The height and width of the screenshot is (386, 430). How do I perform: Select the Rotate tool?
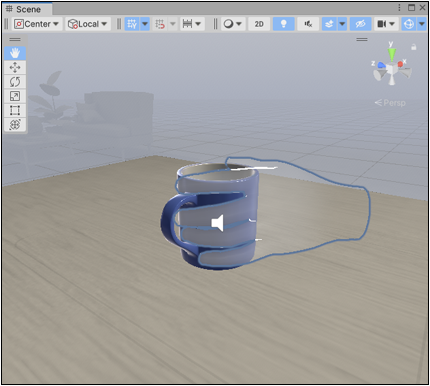15,82
